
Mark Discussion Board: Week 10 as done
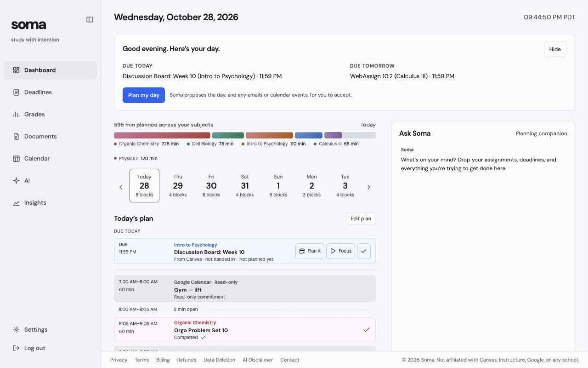coord(364,251)
